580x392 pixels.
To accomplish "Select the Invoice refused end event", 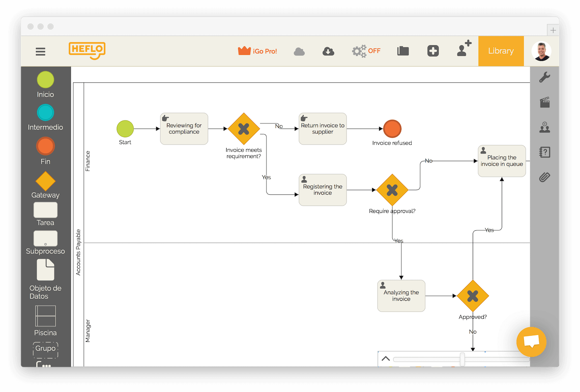I will tap(392, 129).
